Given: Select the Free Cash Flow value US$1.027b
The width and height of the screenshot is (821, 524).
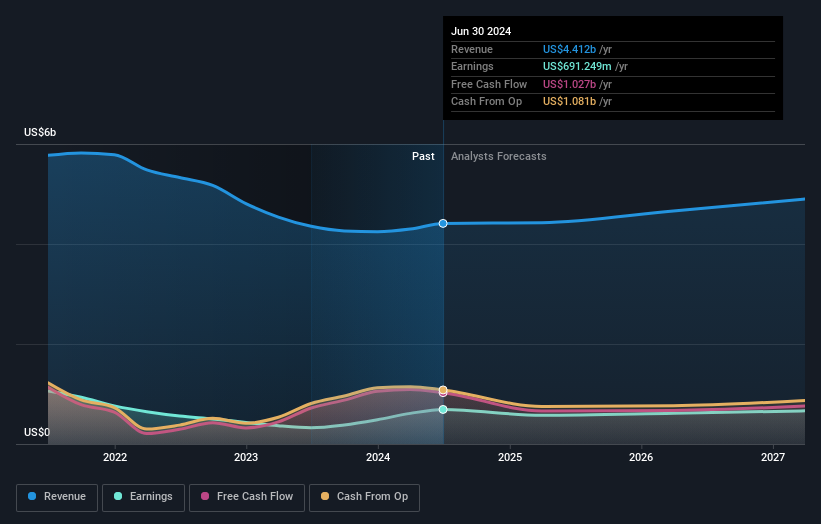Looking at the screenshot, I should (569, 84).
